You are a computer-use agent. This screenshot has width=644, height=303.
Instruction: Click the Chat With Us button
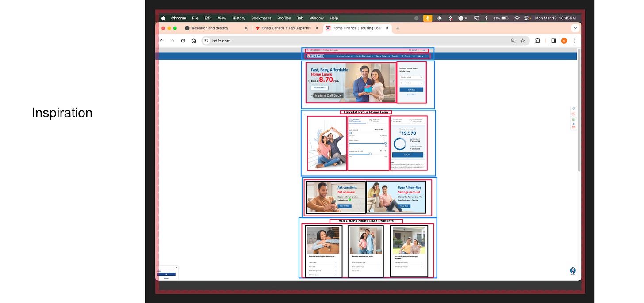click(344, 206)
